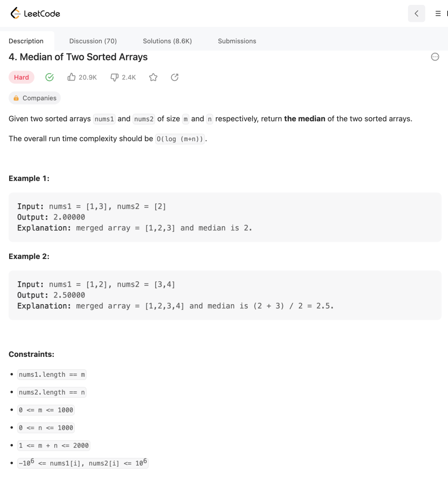Switch to the Description tab

(x=26, y=41)
